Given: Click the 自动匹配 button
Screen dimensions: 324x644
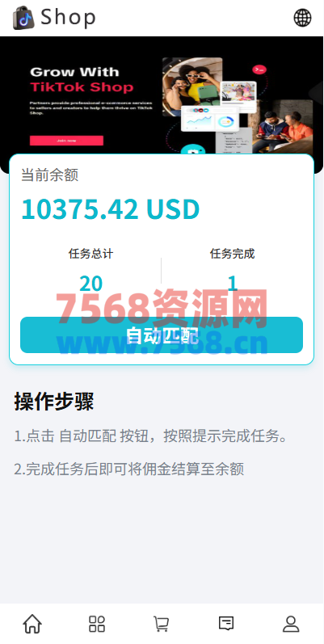Looking at the screenshot, I should click(162, 335).
